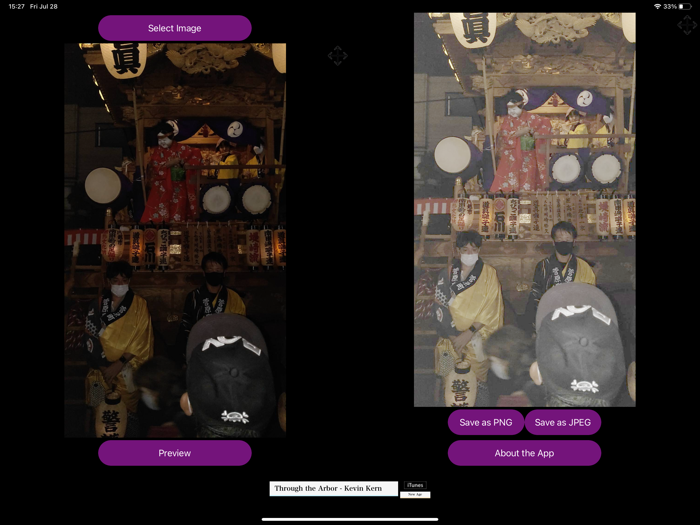Tap the battery icon in status bar
Viewport: 700px width, 525px height.
click(684, 6)
